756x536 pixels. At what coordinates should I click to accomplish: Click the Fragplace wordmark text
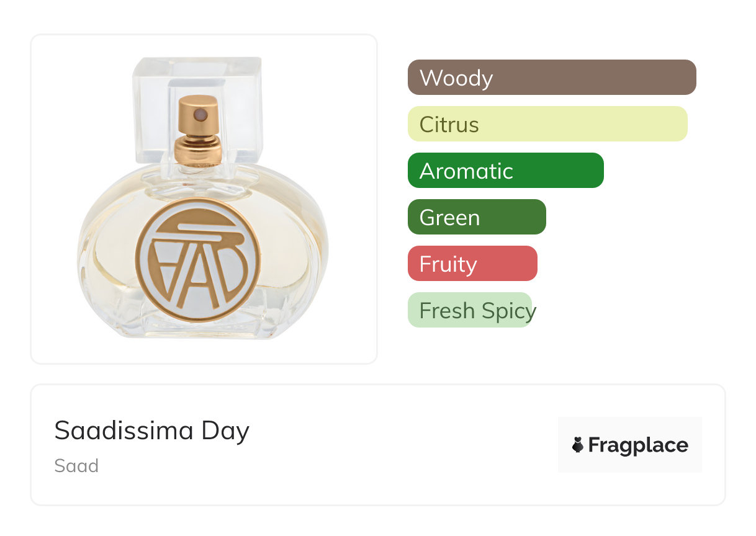pos(637,445)
